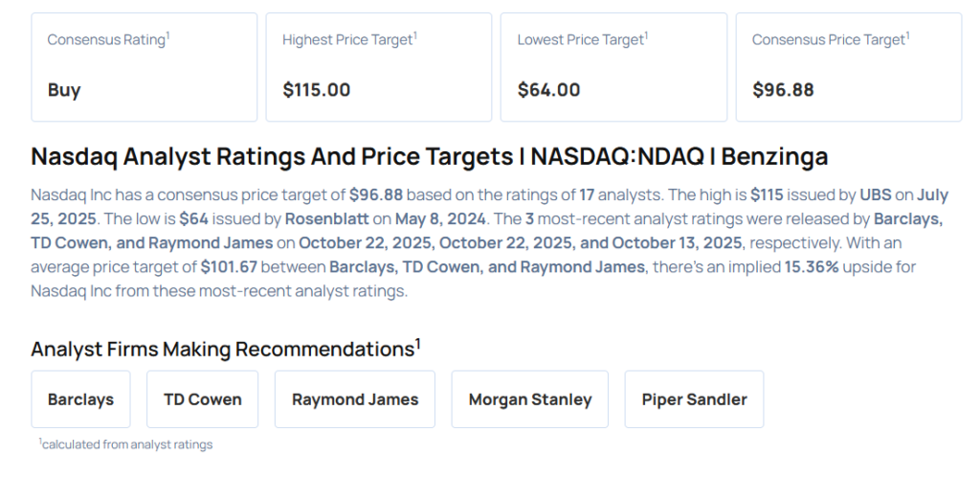Click the Barclays analyst firm button

tap(80, 399)
